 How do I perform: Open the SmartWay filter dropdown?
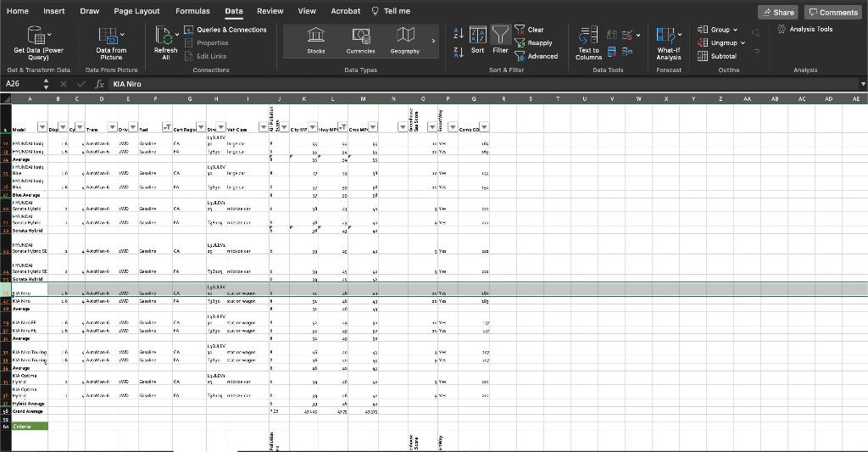tap(453, 127)
